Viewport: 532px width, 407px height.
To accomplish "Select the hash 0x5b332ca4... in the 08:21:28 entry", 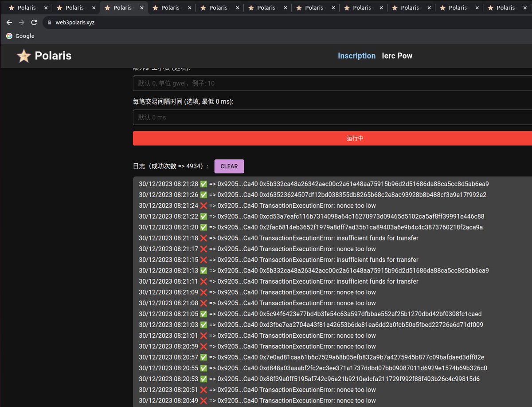I will [x=374, y=184].
